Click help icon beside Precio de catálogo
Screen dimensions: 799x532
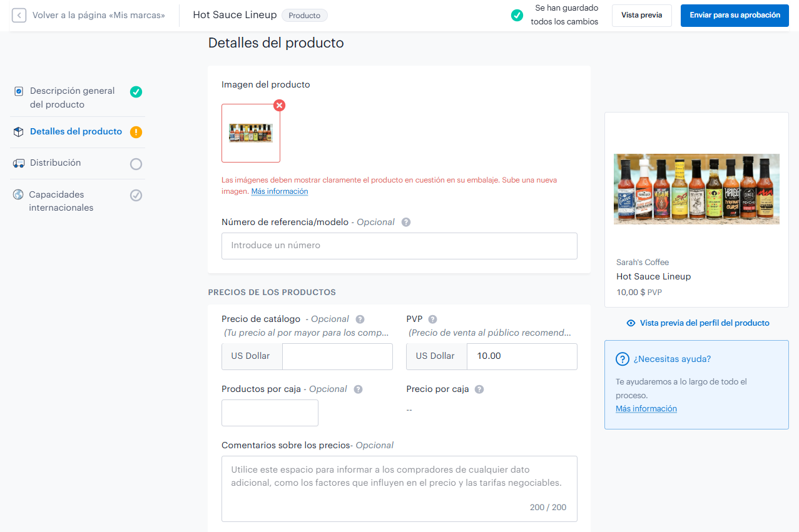[360, 319]
